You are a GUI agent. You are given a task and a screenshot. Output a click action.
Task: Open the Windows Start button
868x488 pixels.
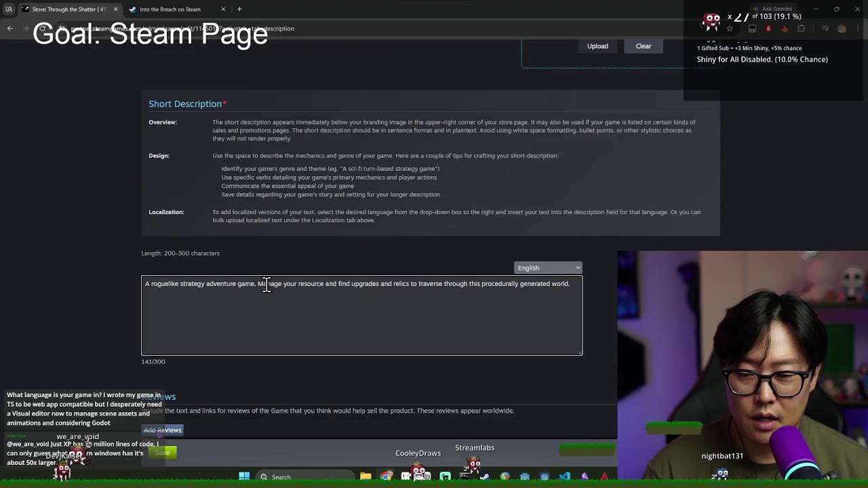point(244,476)
